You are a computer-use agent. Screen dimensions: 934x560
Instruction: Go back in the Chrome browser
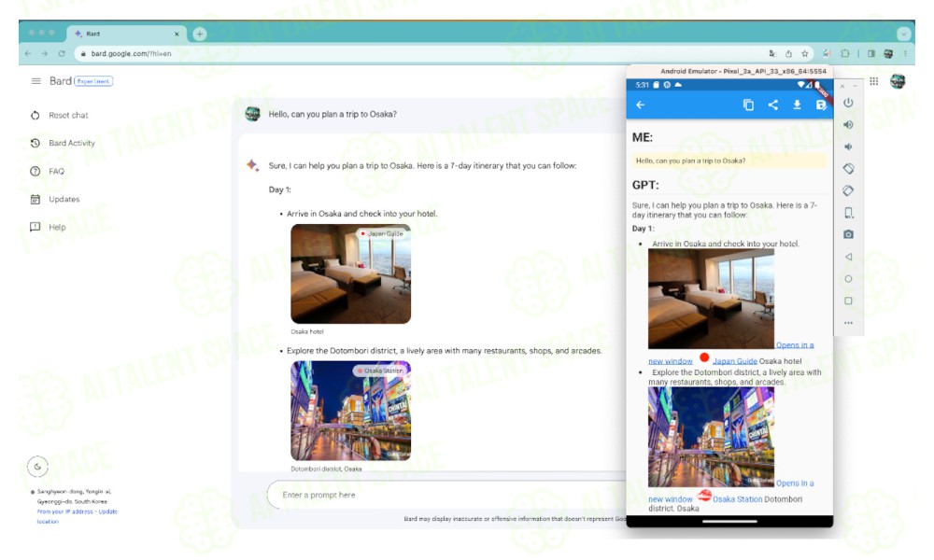tap(28, 53)
